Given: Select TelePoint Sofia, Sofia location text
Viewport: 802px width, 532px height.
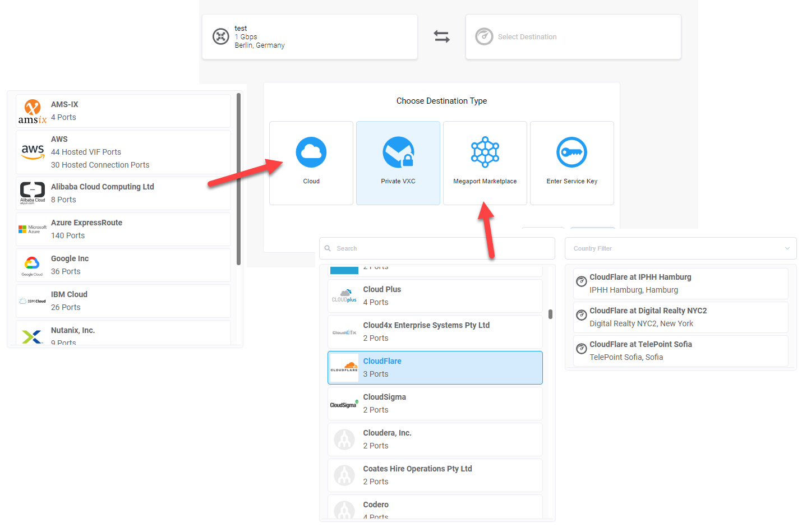Looking at the screenshot, I should [626, 357].
